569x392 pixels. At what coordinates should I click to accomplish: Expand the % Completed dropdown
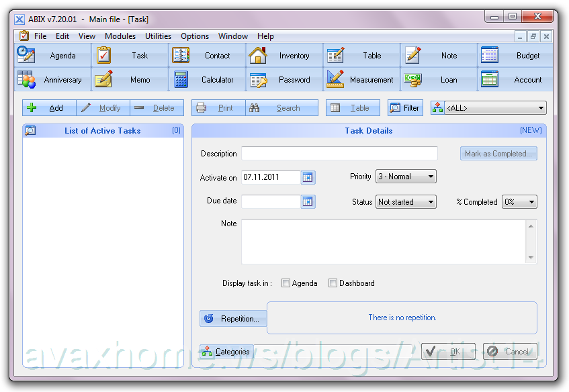click(x=531, y=202)
